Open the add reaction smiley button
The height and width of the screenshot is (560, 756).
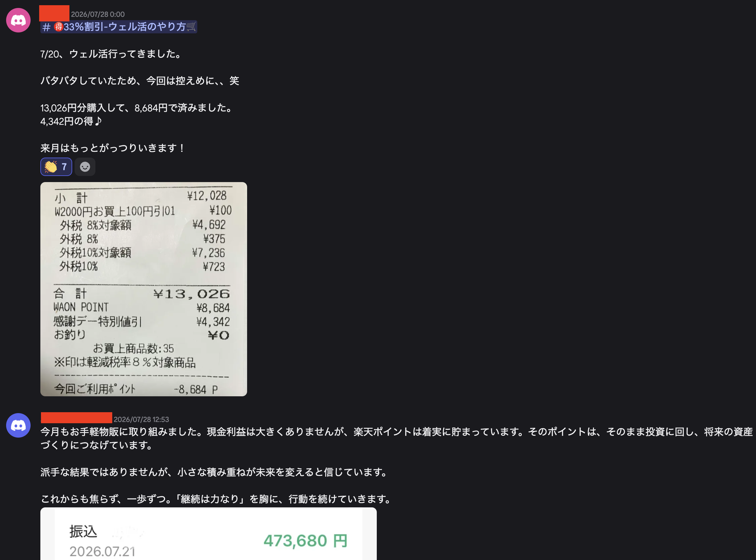85,167
